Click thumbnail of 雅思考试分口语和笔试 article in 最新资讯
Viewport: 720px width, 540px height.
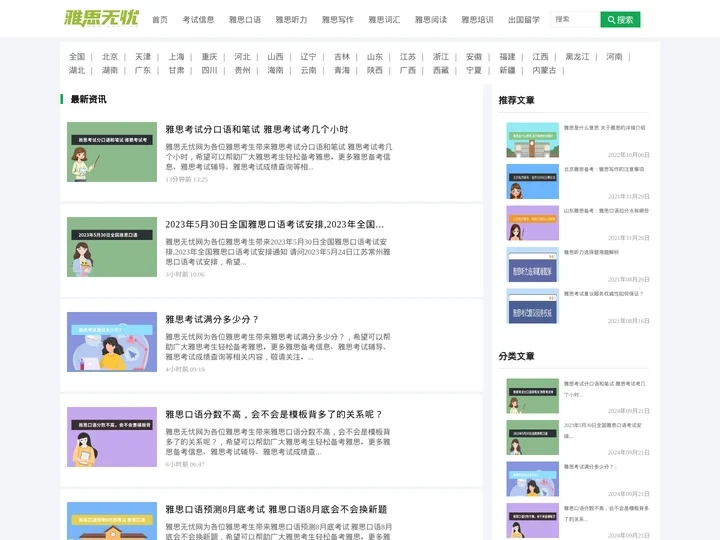(112, 152)
